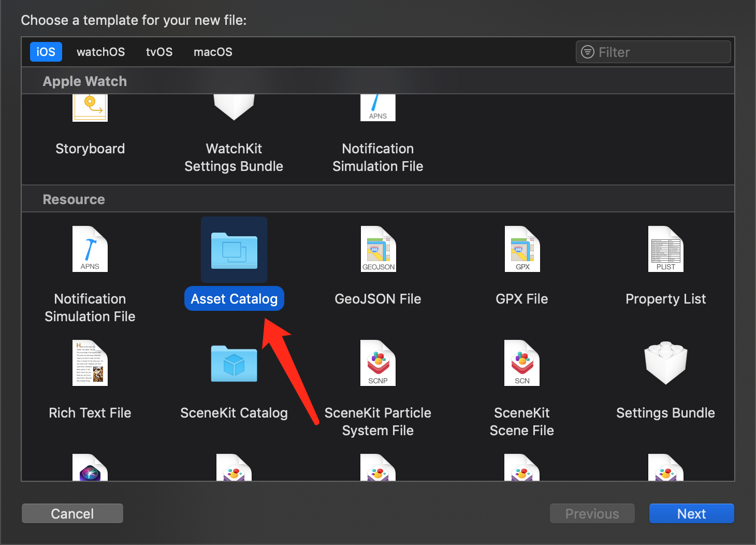This screenshot has height=545, width=756.
Task: Choose the Rich Text File icon
Action: coord(90,363)
